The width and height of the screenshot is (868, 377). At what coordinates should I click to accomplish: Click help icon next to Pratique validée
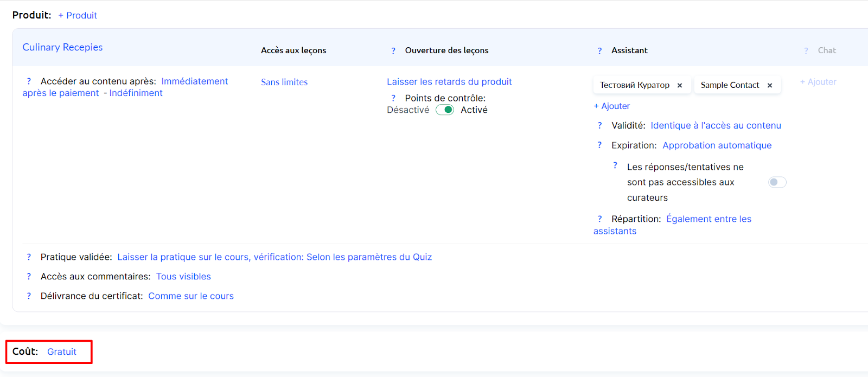coord(29,257)
